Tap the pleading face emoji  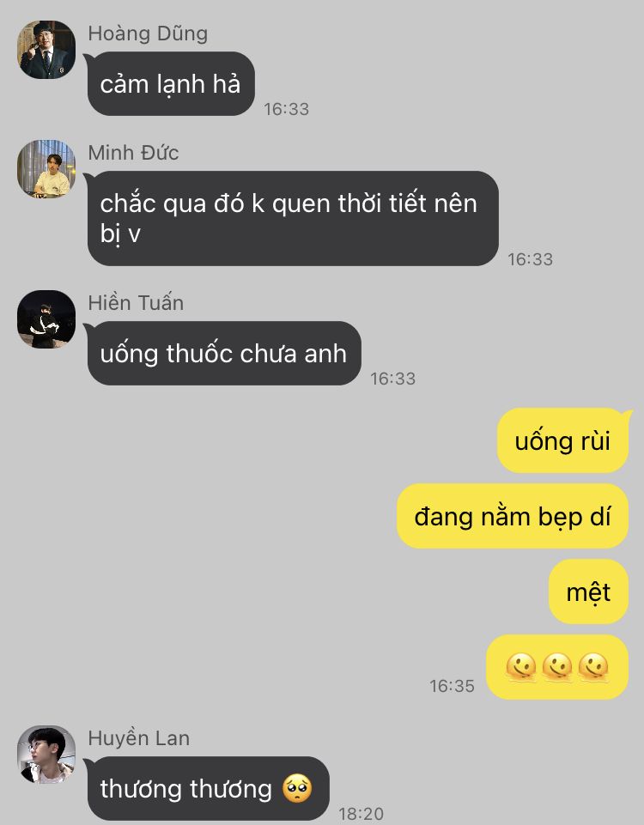[297, 788]
